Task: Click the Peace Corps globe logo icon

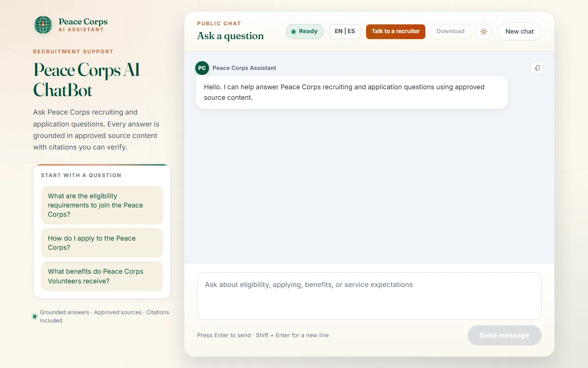Action: tap(43, 25)
